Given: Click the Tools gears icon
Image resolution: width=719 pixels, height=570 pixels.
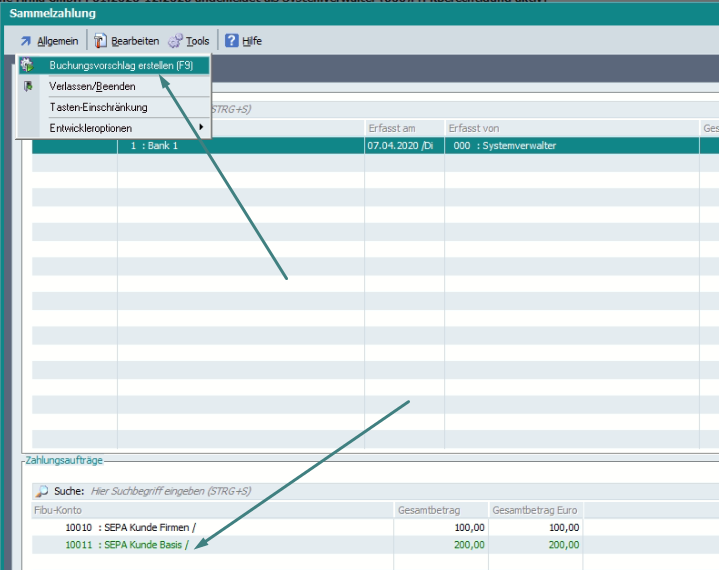Looking at the screenshot, I should click(175, 41).
